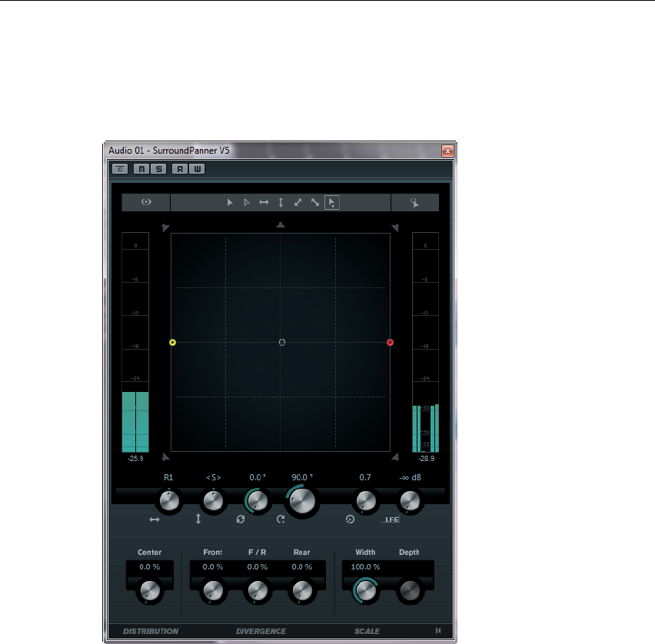Click the F / R divergence knob
The height and width of the screenshot is (644, 655).
point(258,590)
